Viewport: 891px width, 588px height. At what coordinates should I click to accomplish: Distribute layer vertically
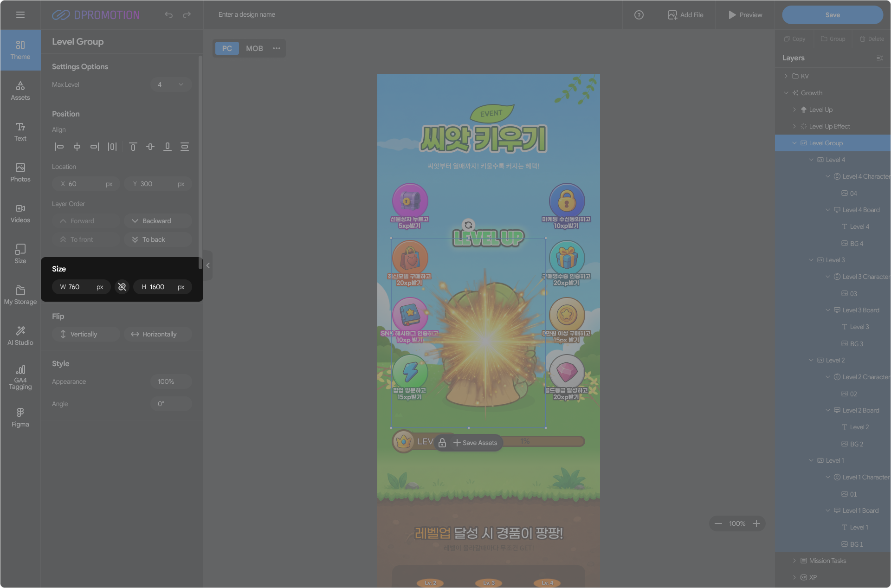click(x=185, y=147)
